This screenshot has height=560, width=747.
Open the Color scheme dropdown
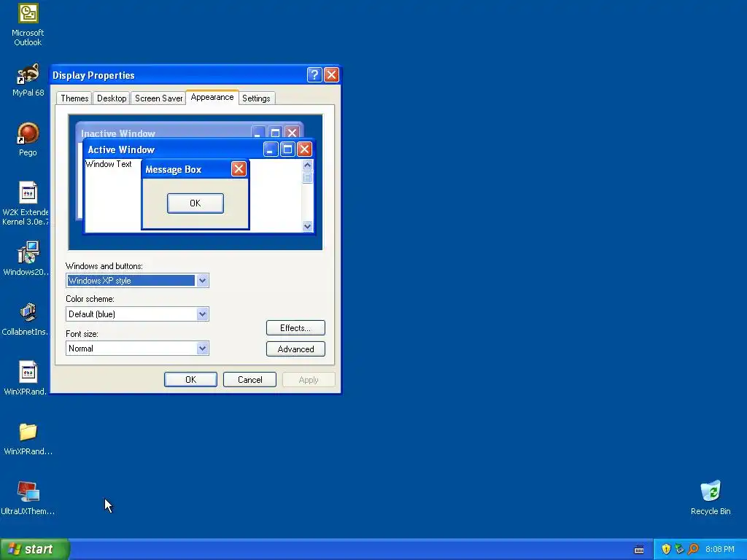pyautogui.click(x=137, y=314)
